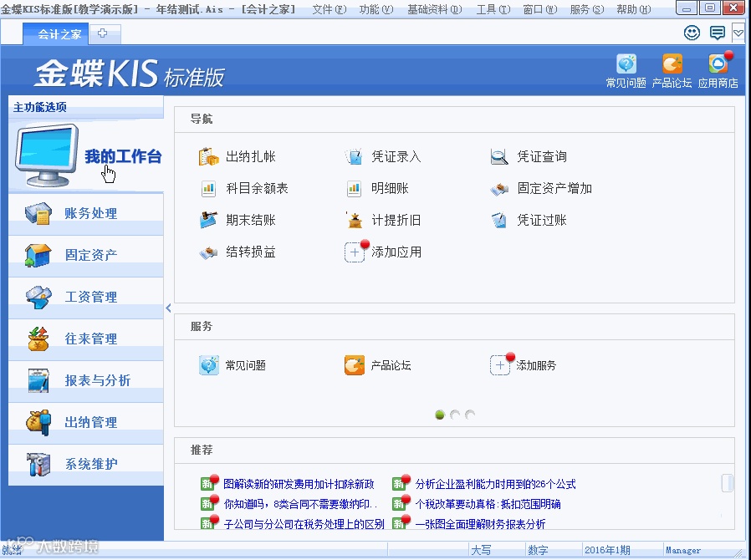The height and width of the screenshot is (560, 751).
Task: Select 系统维护 in sidebar
Action: tap(86, 464)
